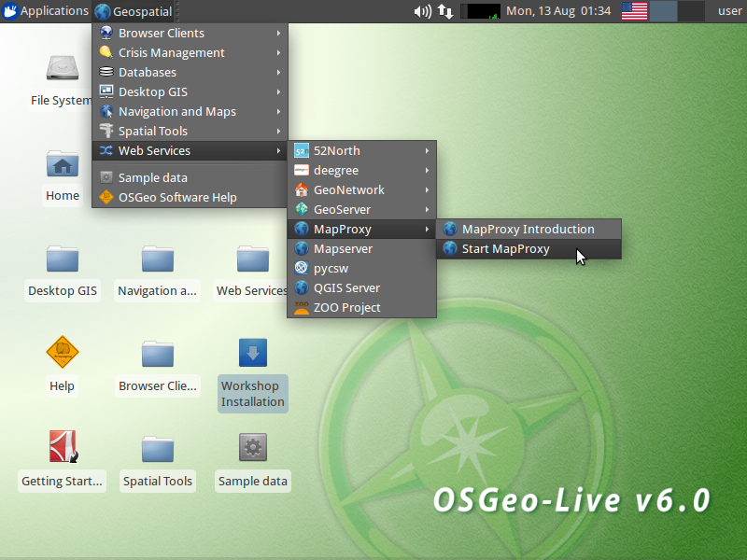Choose QGIS Server from submenu

(362, 288)
